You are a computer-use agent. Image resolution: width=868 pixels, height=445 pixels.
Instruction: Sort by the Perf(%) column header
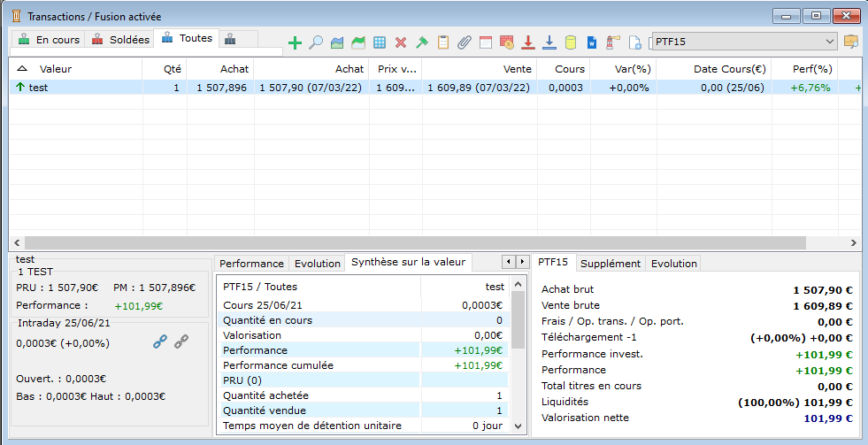tap(805, 69)
